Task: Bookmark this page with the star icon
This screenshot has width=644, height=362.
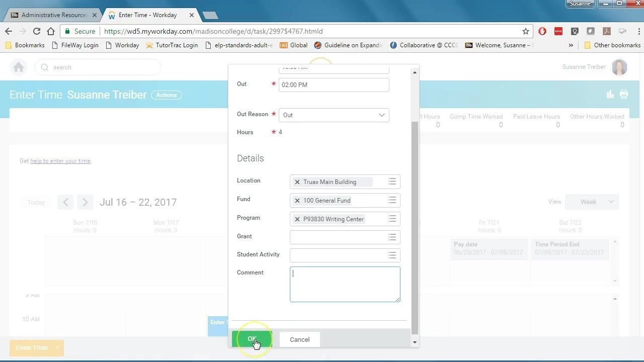Action: [x=526, y=31]
